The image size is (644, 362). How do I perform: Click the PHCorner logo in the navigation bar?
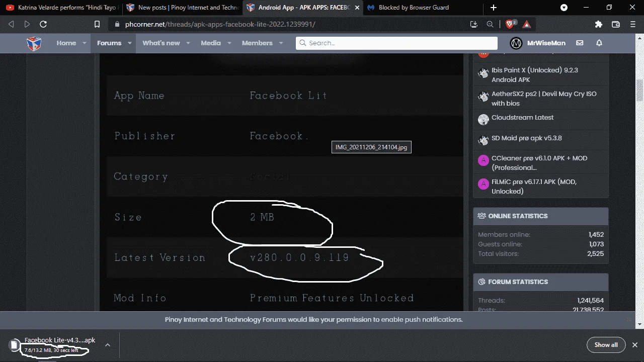[34, 43]
